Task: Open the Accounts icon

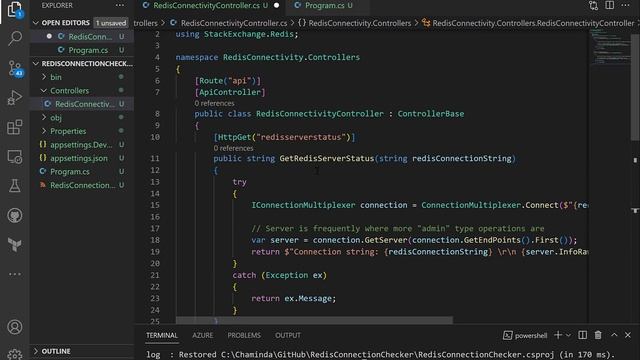Action: click(15, 327)
